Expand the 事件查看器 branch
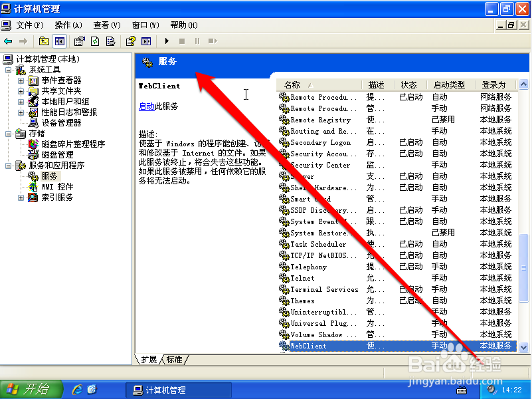Image resolution: width=532 pixels, height=399 pixels. click(21, 81)
